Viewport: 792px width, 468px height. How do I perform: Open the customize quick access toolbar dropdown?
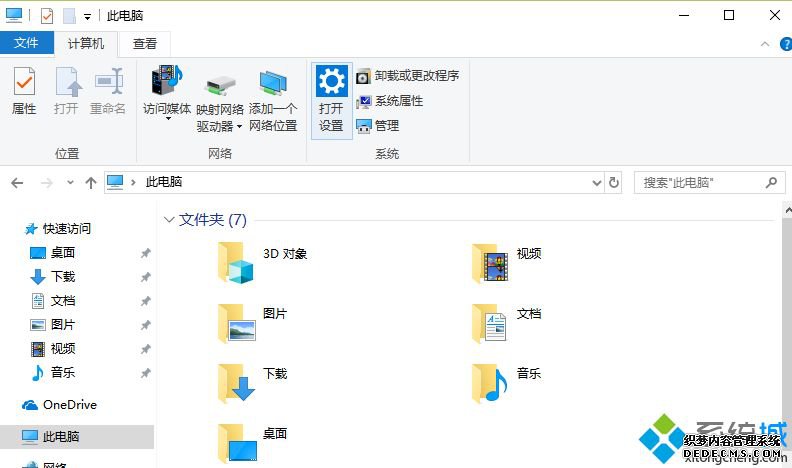[x=87, y=17]
